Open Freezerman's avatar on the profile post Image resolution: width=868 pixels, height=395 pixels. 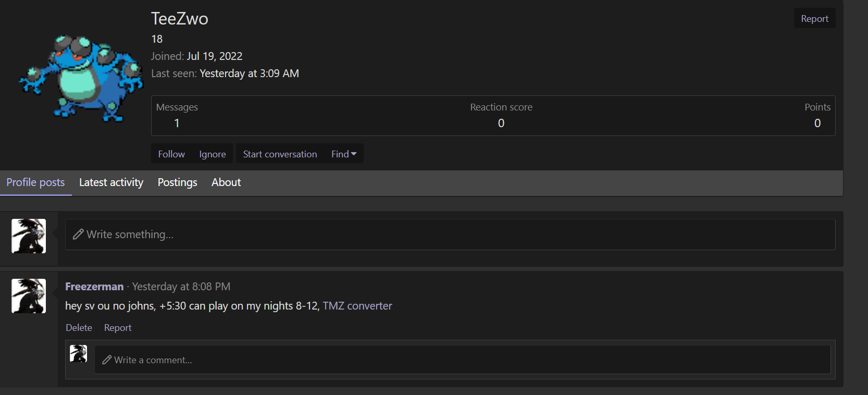pyautogui.click(x=29, y=296)
